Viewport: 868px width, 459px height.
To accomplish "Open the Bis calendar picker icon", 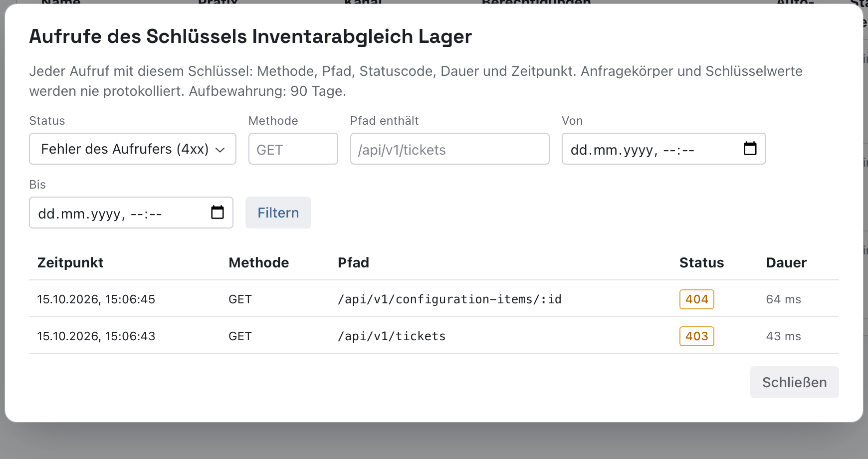I will [217, 212].
